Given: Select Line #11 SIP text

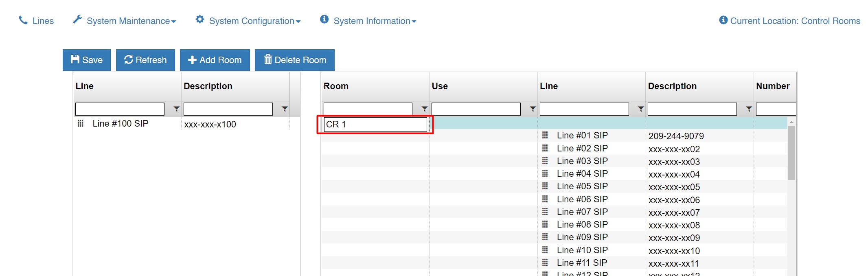Looking at the screenshot, I should (x=582, y=263).
